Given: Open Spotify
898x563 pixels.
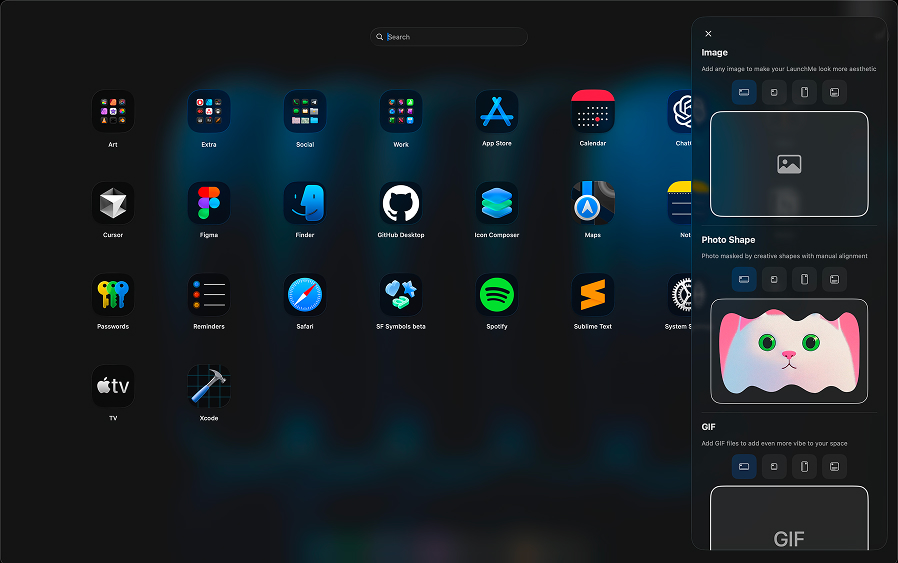Looking at the screenshot, I should click(497, 294).
